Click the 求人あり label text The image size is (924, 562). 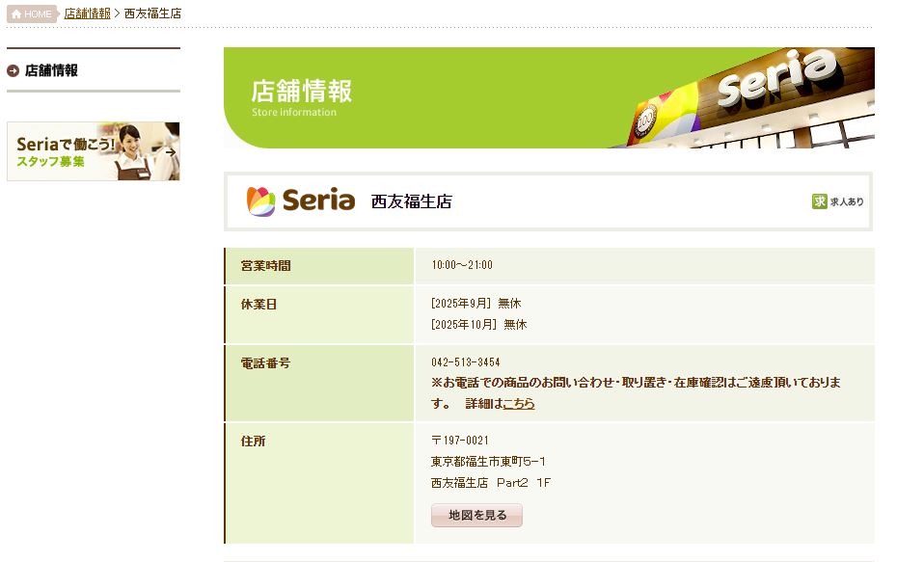tap(847, 202)
